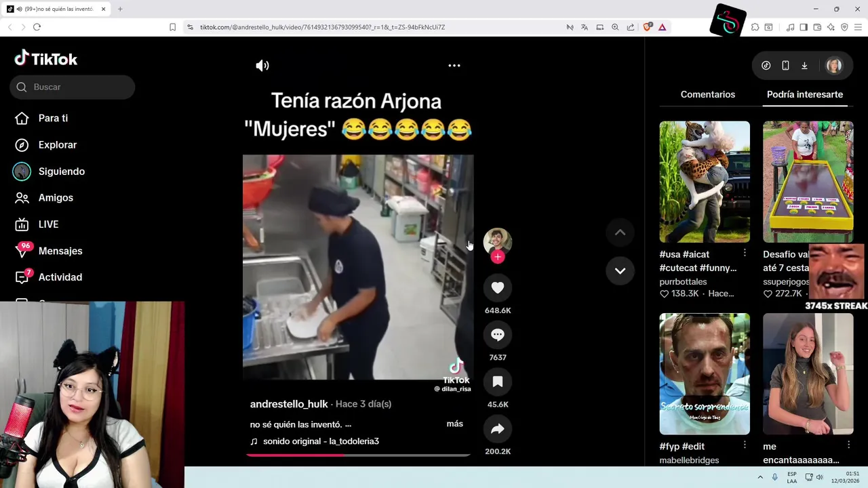Open the 'me encantaaaa' video thumbnail
868x488 pixels.
pyautogui.click(x=808, y=373)
